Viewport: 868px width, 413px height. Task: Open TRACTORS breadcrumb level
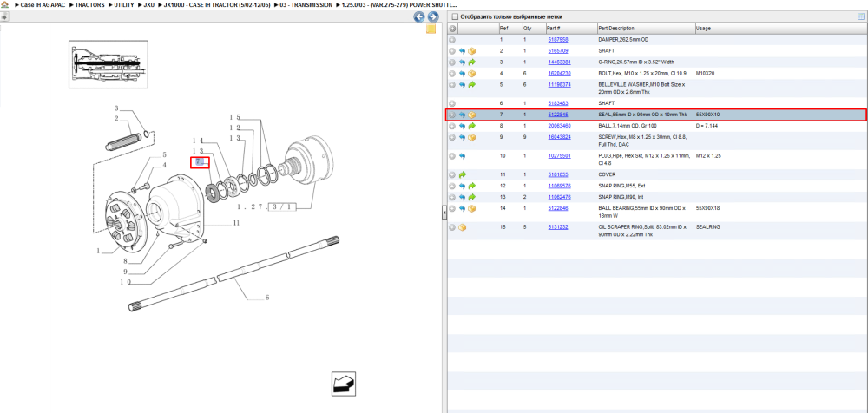(x=89, y=4)
